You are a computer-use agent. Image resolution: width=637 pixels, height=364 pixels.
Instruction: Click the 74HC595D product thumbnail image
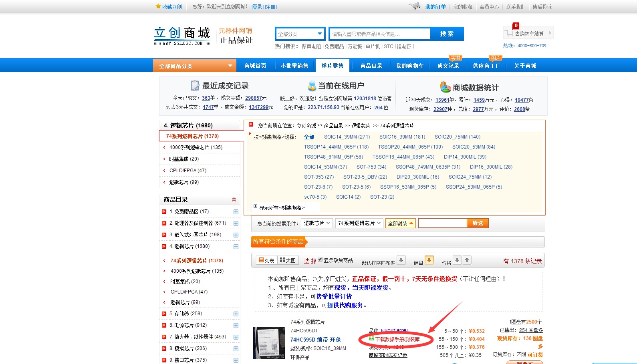[269, 343]
